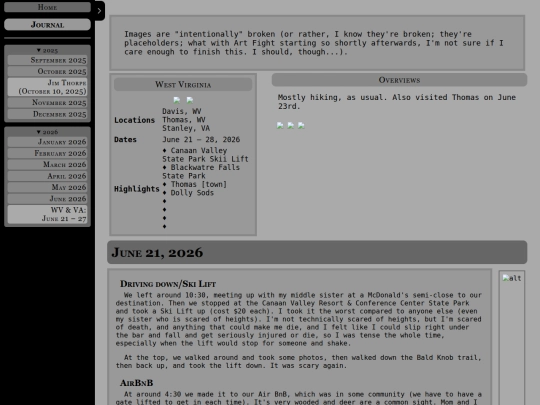Collapse the 2025 journal section
The width and height of the screenshot is (540, 405).
(x=48, y=50)
